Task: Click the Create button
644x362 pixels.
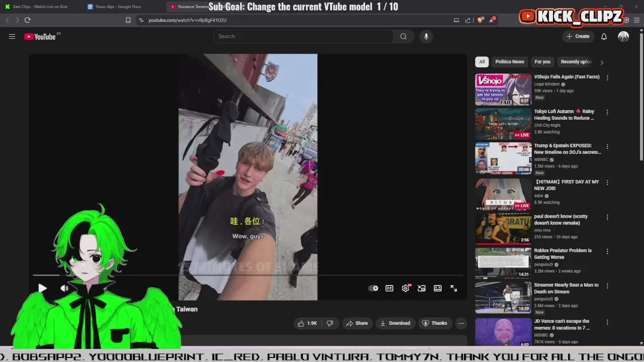Action: click(x=578, y=36)
